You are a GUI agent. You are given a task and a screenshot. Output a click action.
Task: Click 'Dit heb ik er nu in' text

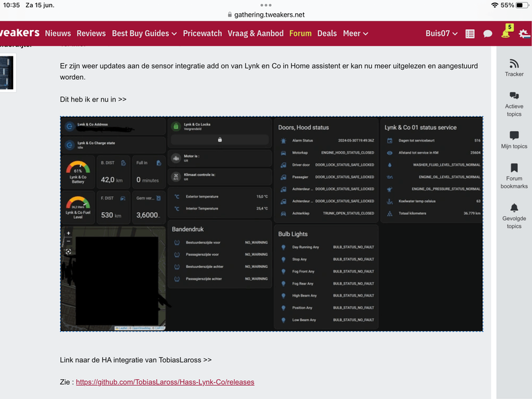click(93, 99)
